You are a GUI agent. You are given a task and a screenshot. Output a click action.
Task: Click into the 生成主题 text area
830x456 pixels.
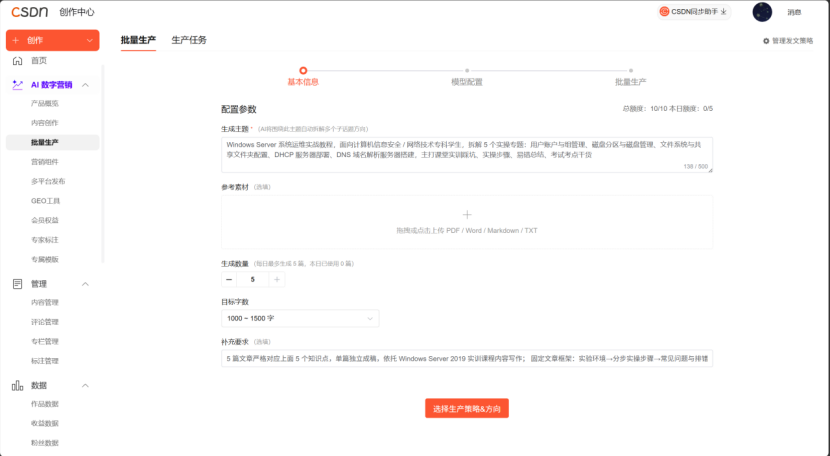click(467, 155)
